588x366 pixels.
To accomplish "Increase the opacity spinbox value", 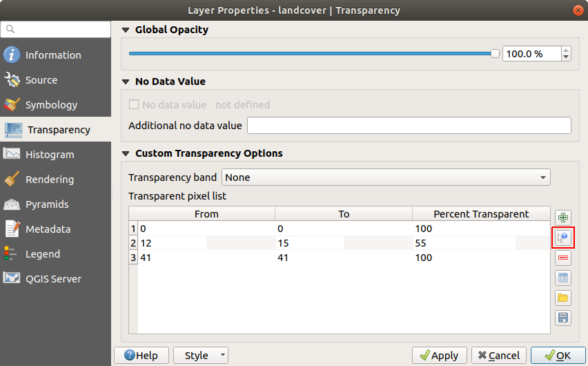I will click(566, 50).
